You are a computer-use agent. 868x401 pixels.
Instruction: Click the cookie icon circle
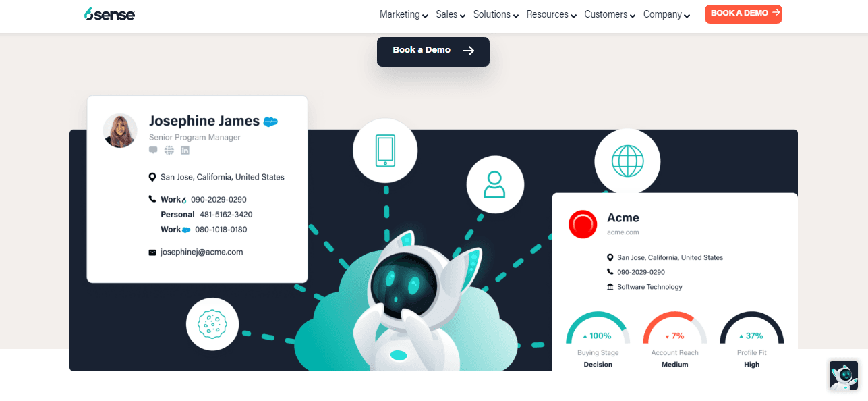214,323
